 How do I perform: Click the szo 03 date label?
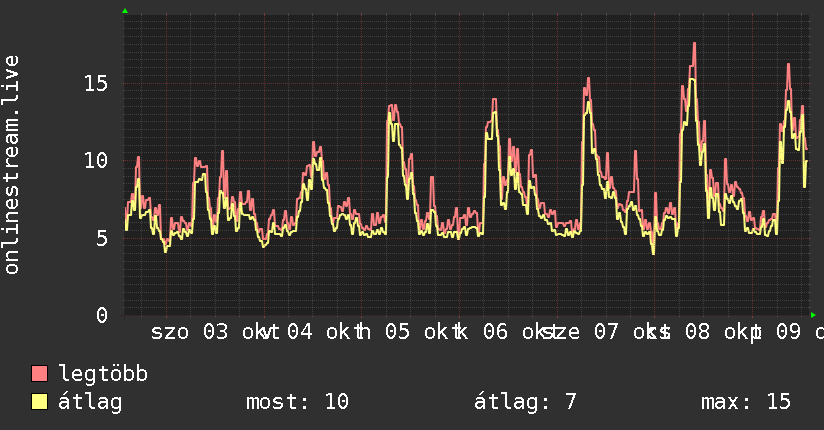tap(190, 332)
